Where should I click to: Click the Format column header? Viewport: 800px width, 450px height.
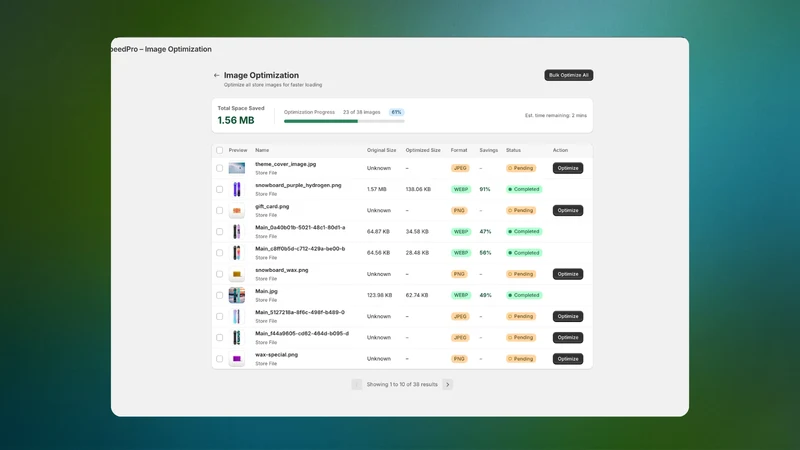click(x=459, y=150)
